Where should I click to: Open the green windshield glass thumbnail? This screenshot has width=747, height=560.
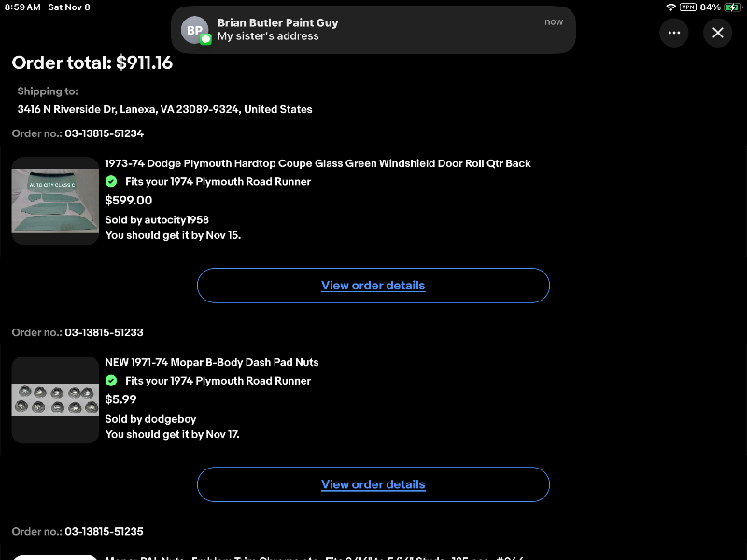55,201
